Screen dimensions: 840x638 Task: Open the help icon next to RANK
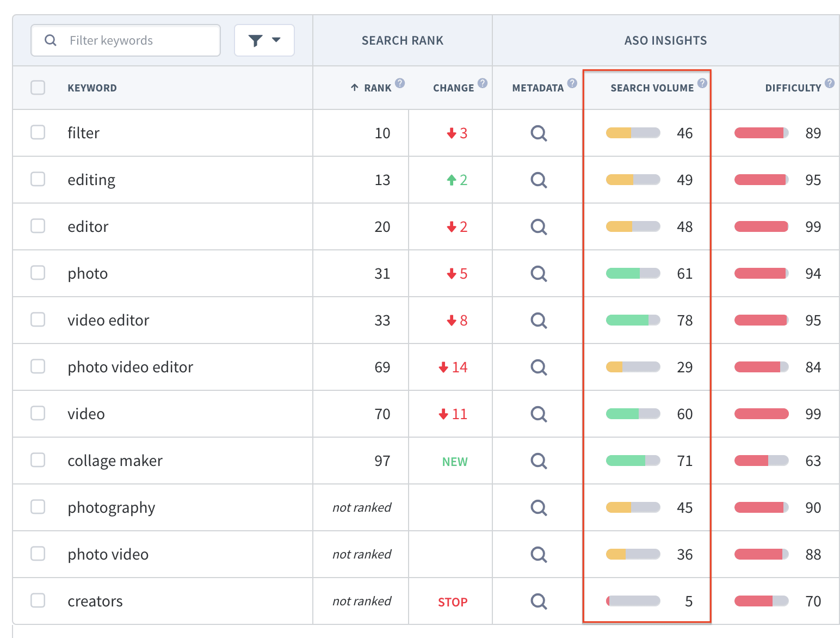tap(400, 83)
